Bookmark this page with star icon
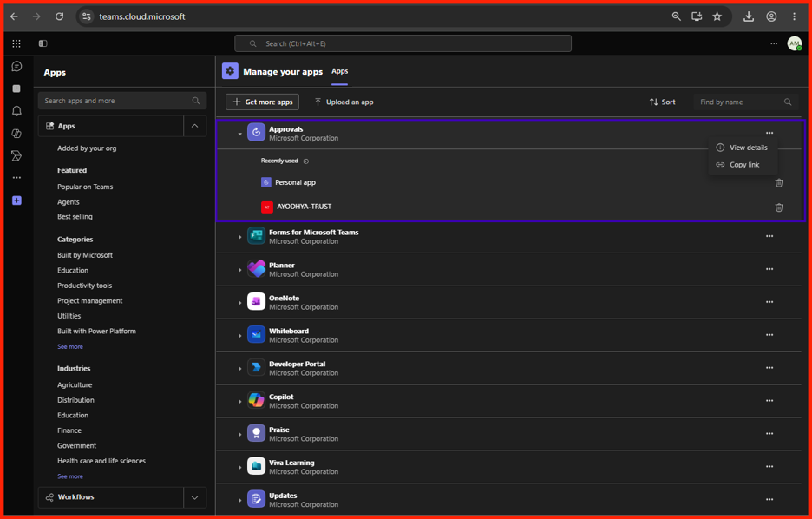 [717, 16]
